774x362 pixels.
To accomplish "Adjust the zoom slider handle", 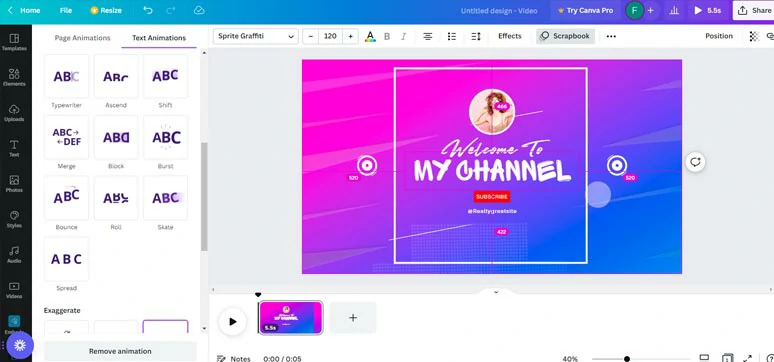I will pyautogui.click(x=626, y=359).
